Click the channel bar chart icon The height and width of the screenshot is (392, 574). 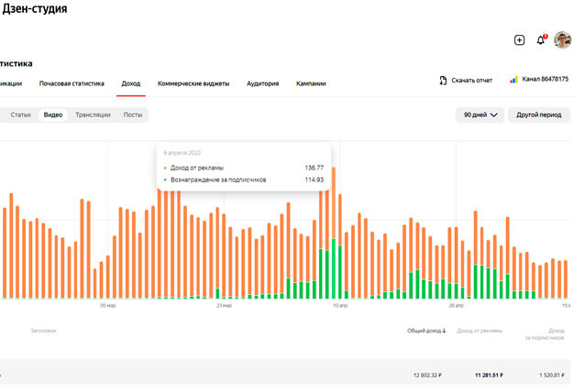(514, 80)
